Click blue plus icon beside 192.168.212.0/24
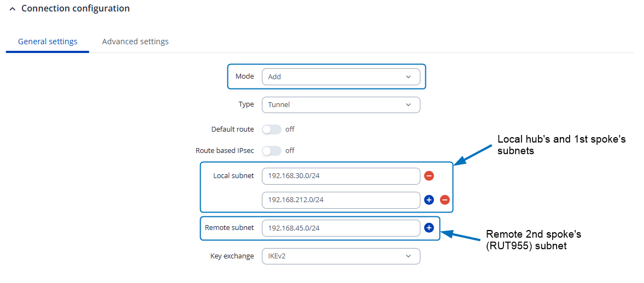Image resolution: width=644 pixels, height=283 pixels. pos(429,200)
